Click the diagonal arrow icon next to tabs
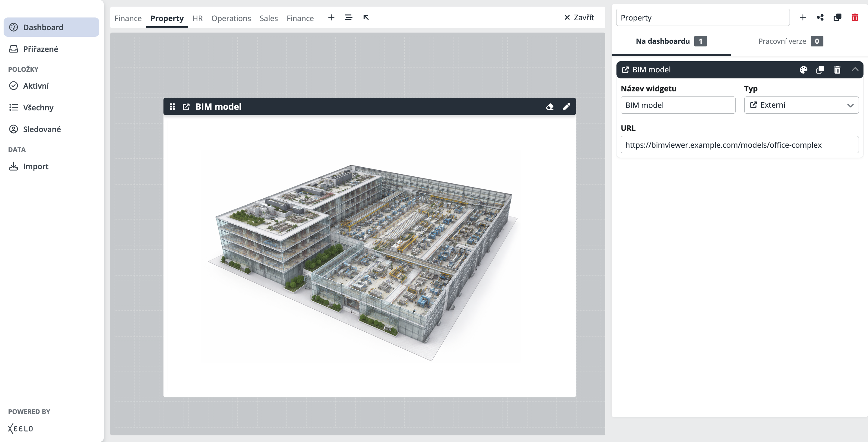Screen dimensions: 868x442 pyautogui.click(x=366, y=17)
